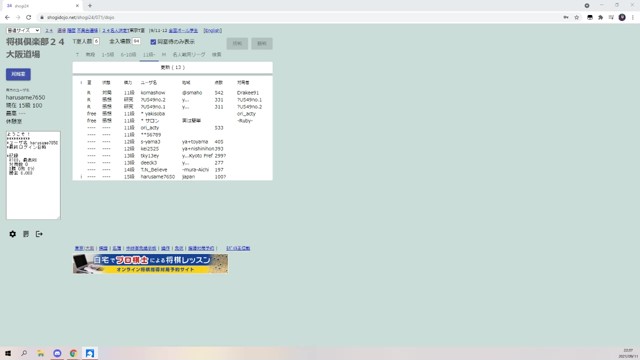Open the 名人戦順位リーグ tab
Viewport: 640px width, 360px height.
tap(189, 55)
